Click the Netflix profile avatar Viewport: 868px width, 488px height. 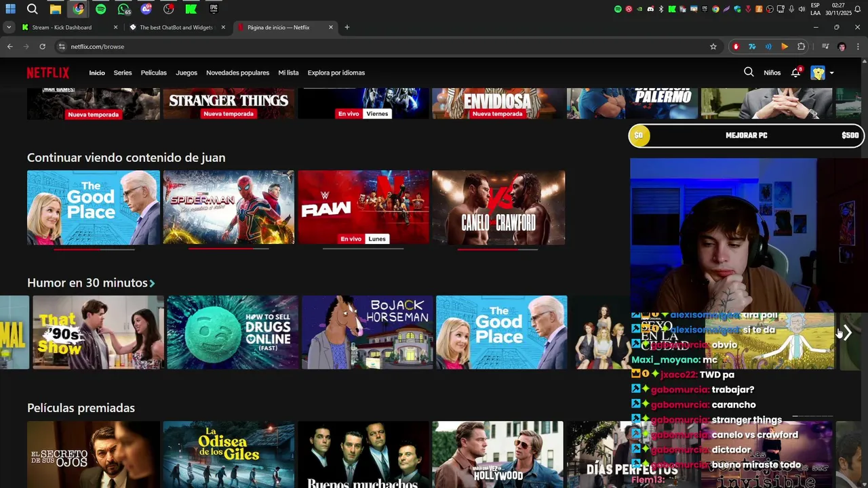click(x=818, y=73)
